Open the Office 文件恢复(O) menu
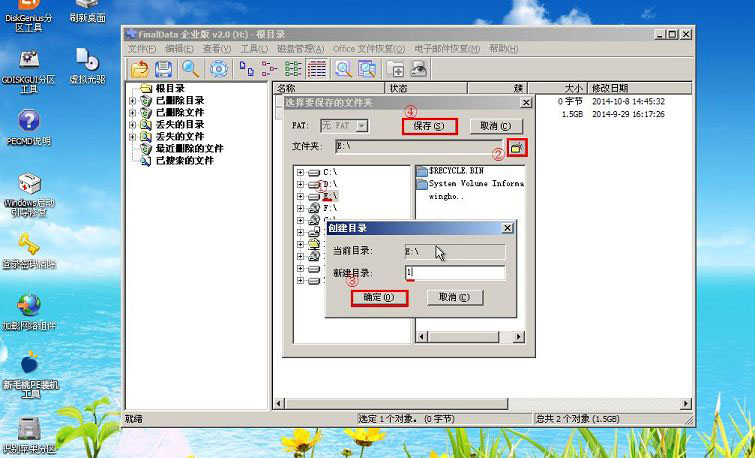The image size is (755, 458). 369,49
